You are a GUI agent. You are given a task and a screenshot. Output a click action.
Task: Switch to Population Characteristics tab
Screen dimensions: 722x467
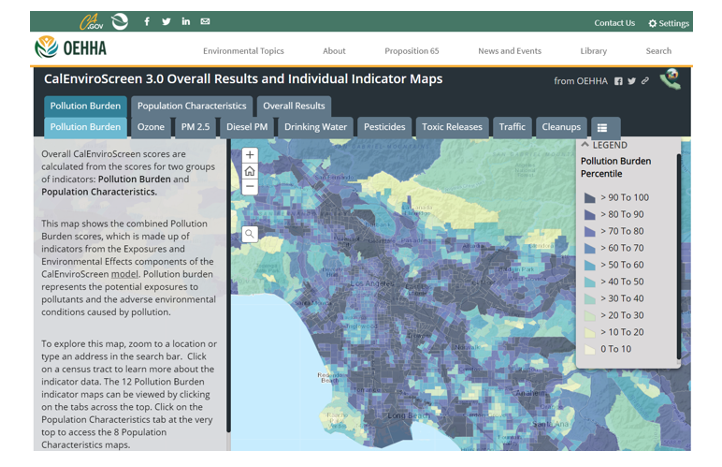(191, 106)
